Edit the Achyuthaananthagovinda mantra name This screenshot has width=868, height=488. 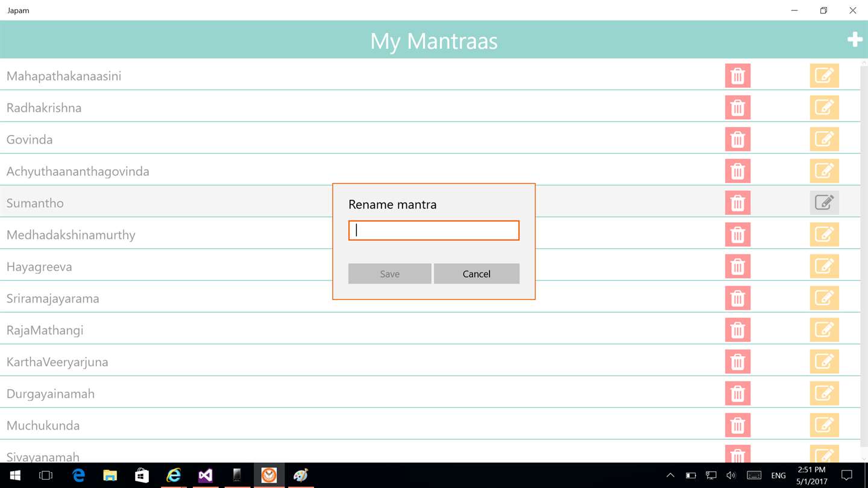click(824, 171)
